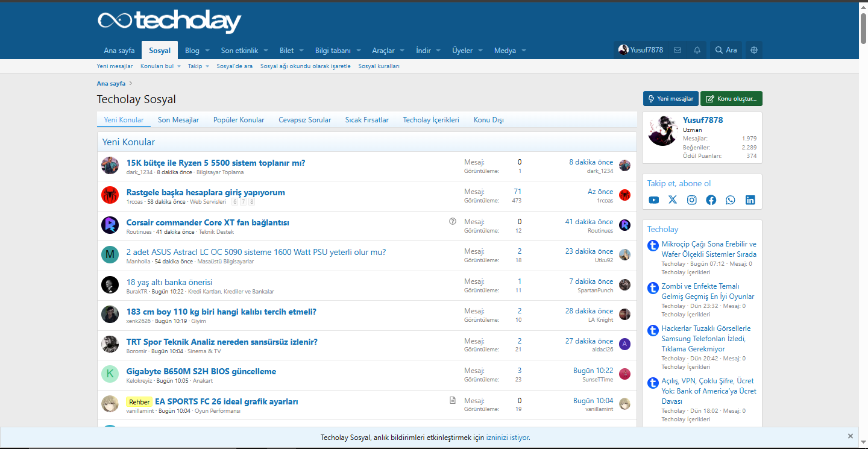This screenshot has height=449, width=868.
Task: Click the page vertical scrollbar thumb
Action: pos(863,27)
